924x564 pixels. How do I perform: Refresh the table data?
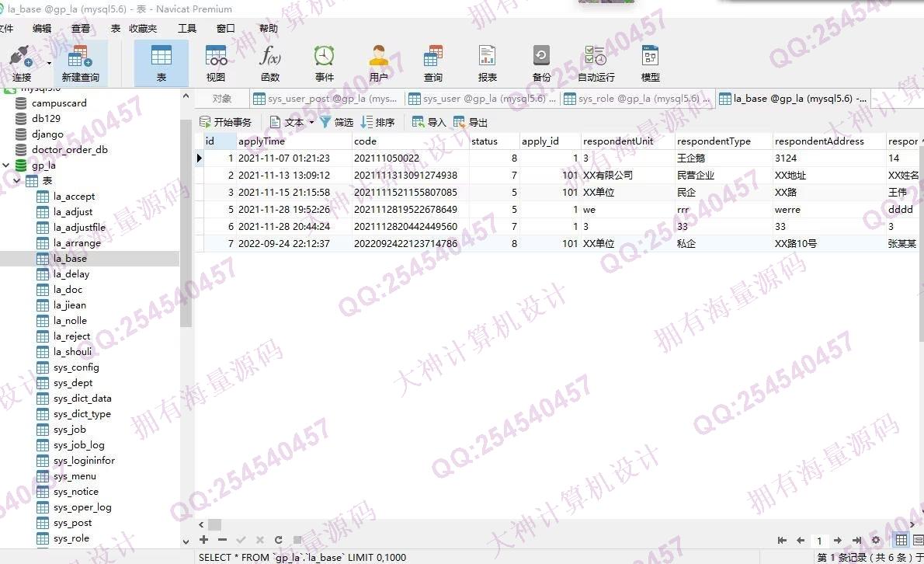click(x=278, y=539)
